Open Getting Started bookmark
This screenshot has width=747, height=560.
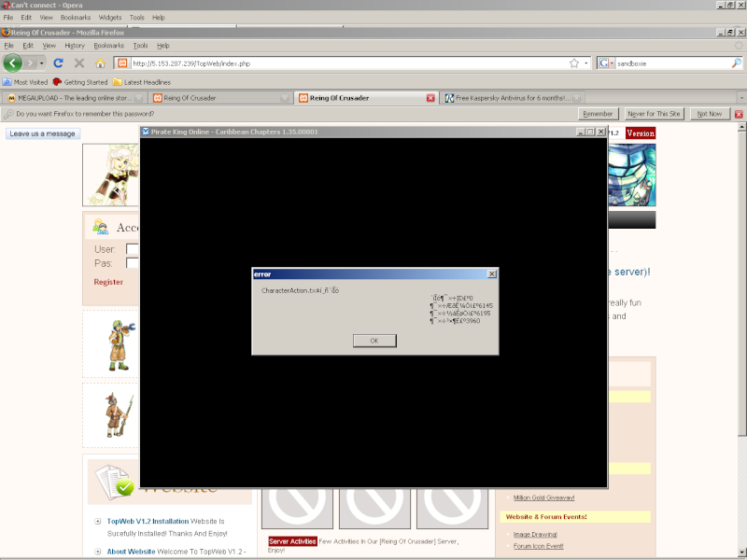click(x=80, y=82)
